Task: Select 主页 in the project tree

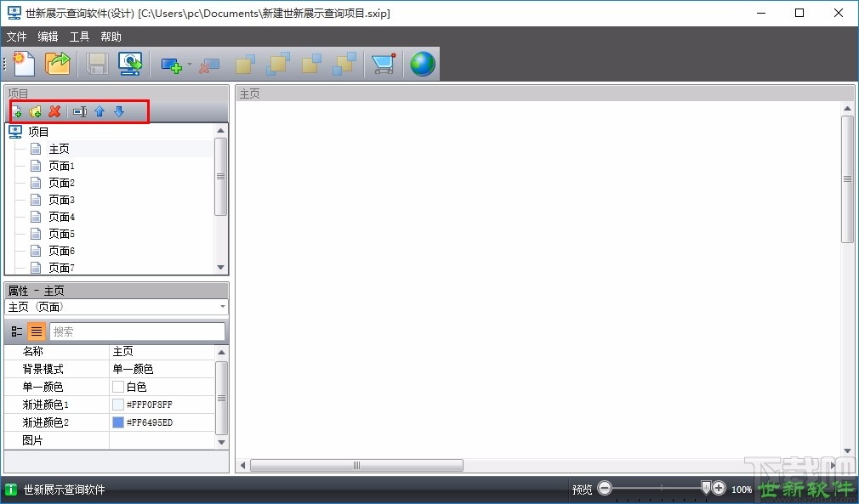Action: pyautogui.click(x=59, y=149)
